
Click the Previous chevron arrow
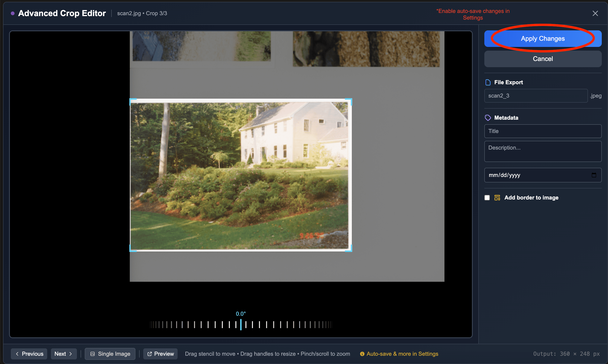17,354
